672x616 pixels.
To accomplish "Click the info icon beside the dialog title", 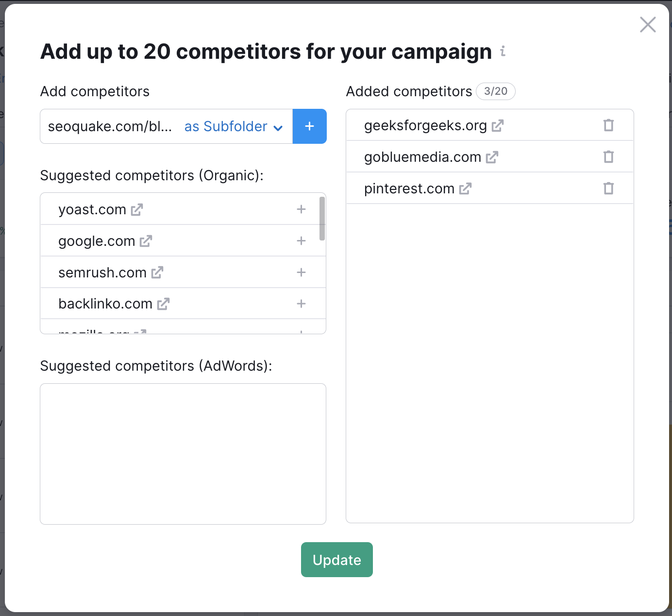I will (x=503, y=51).
